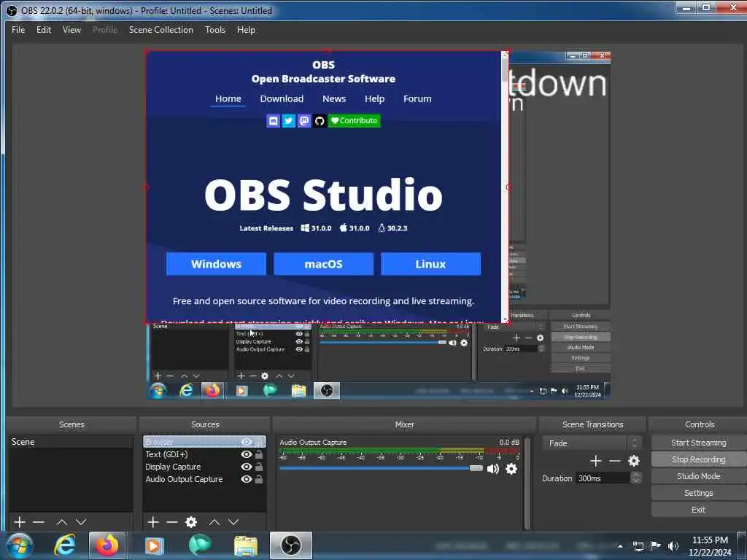Add a new source with the plus icon
This screenshot has height=560, width=747.
[153, 522]
